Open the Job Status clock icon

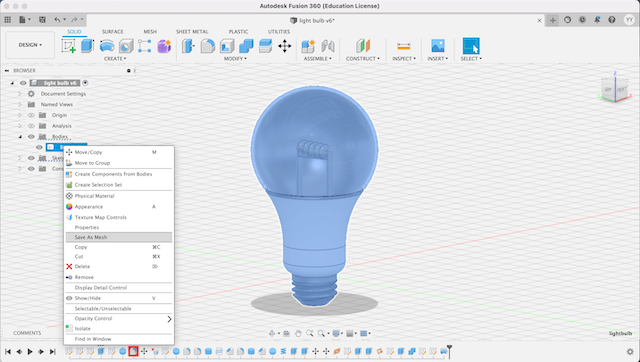582,20
